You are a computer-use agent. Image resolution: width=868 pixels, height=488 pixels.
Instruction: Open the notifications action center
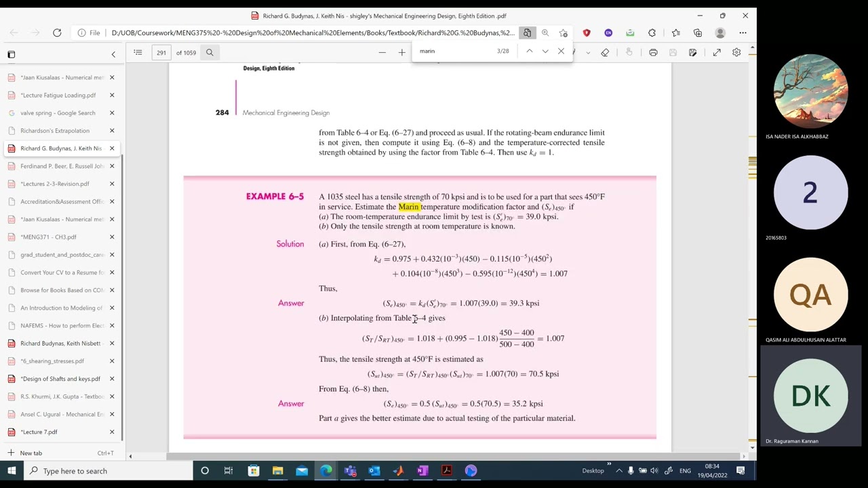click(741, 470)
